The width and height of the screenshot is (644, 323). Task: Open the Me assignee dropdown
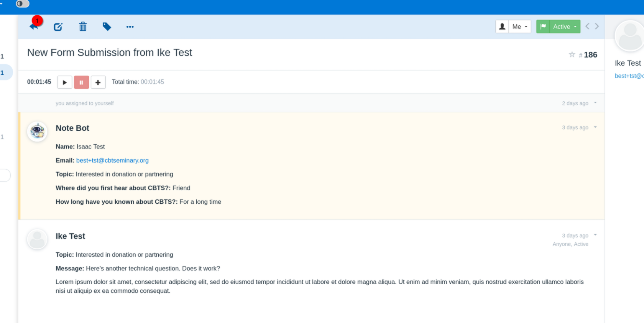[520, 26]
